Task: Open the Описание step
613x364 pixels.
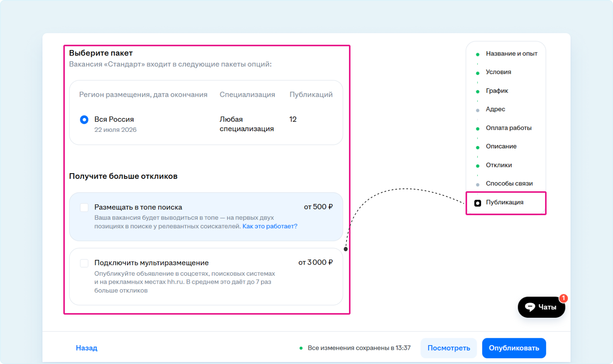Action: [x=501, y=146]
